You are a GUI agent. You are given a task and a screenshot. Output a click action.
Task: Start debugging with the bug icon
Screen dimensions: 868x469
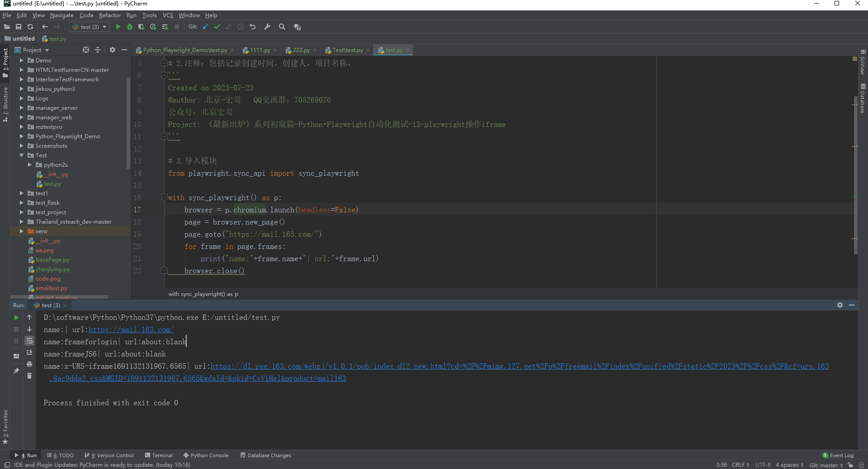click(x=129, y=27)
